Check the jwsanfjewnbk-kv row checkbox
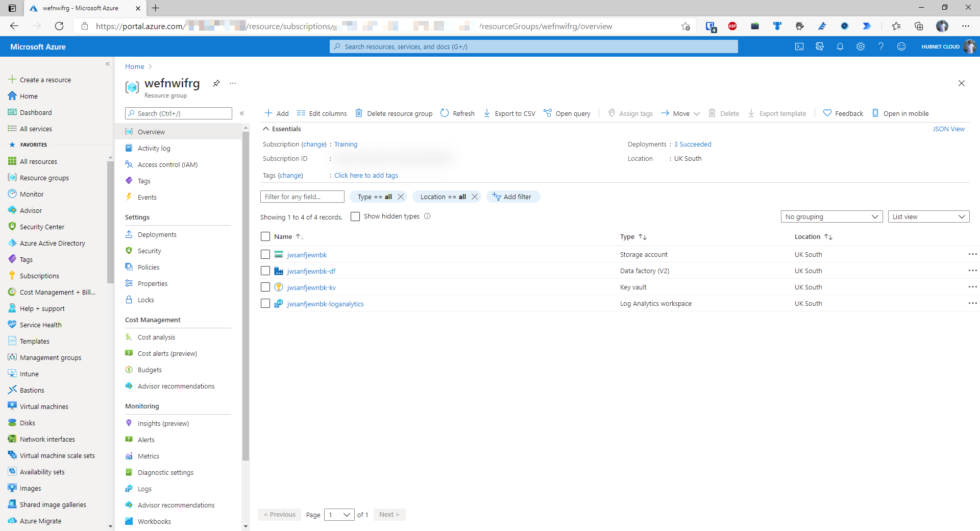Screen dimensions: 980x531 [265, 287]
